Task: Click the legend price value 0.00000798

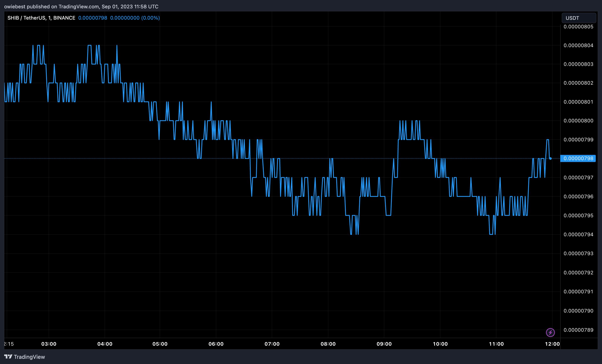Action: pyautogui.click(x=93, y=18)
